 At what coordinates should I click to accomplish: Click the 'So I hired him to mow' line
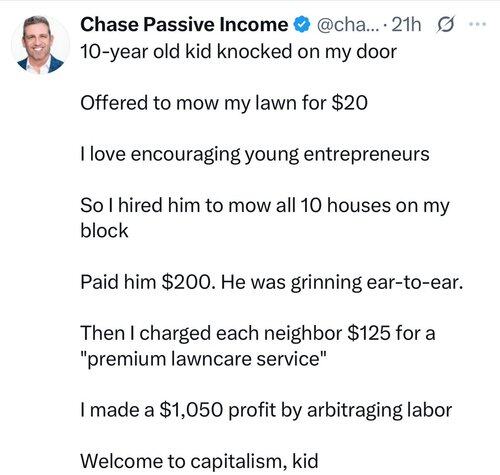[x=265, y=206]
